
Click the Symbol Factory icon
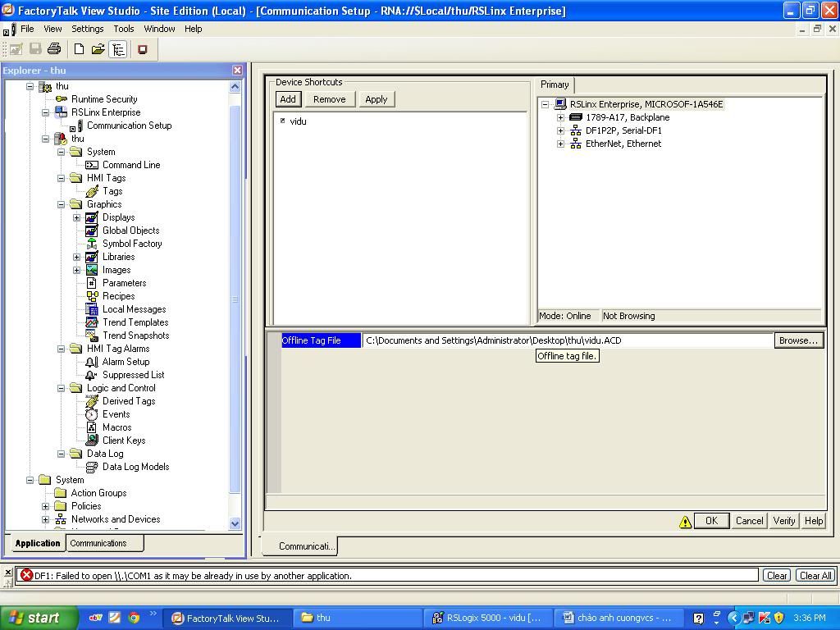point(92,244)
